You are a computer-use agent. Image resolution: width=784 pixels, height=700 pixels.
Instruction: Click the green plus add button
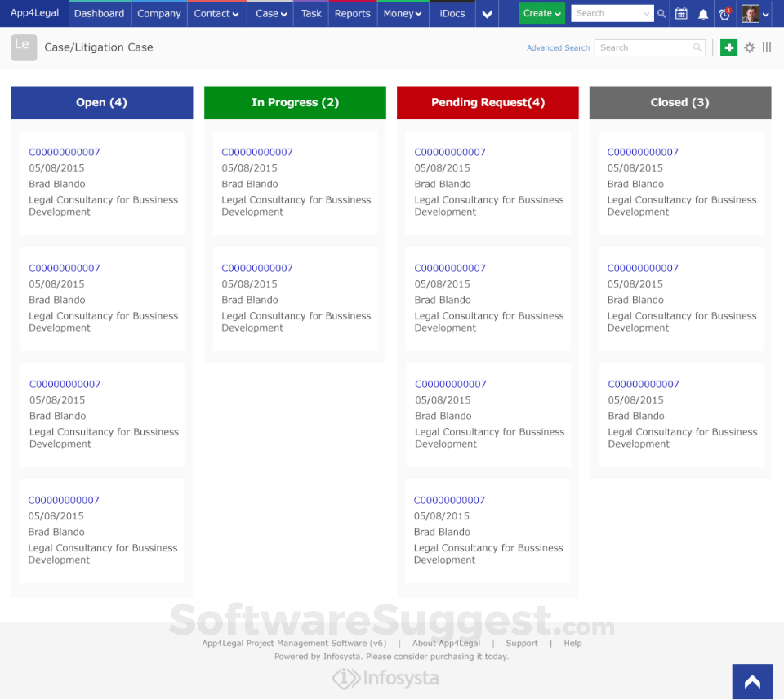(728, 48)
